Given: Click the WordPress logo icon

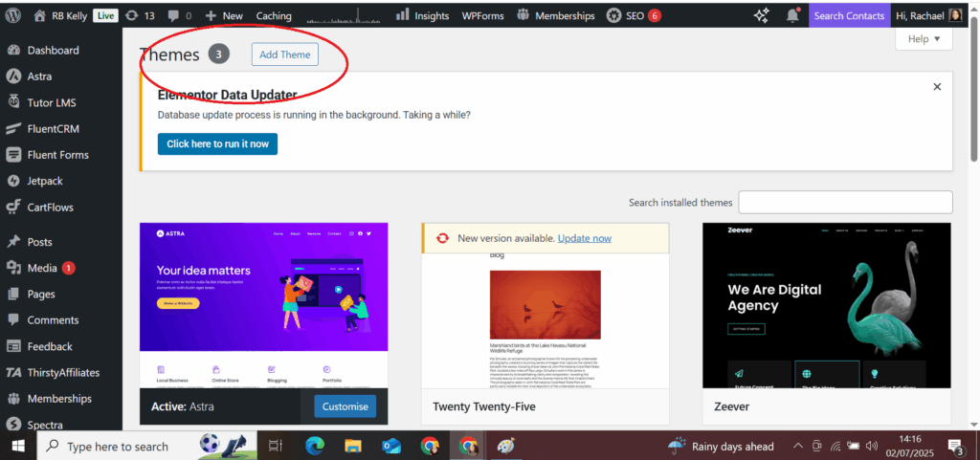Looking at the screenshot, I should (x=13, y=15).
